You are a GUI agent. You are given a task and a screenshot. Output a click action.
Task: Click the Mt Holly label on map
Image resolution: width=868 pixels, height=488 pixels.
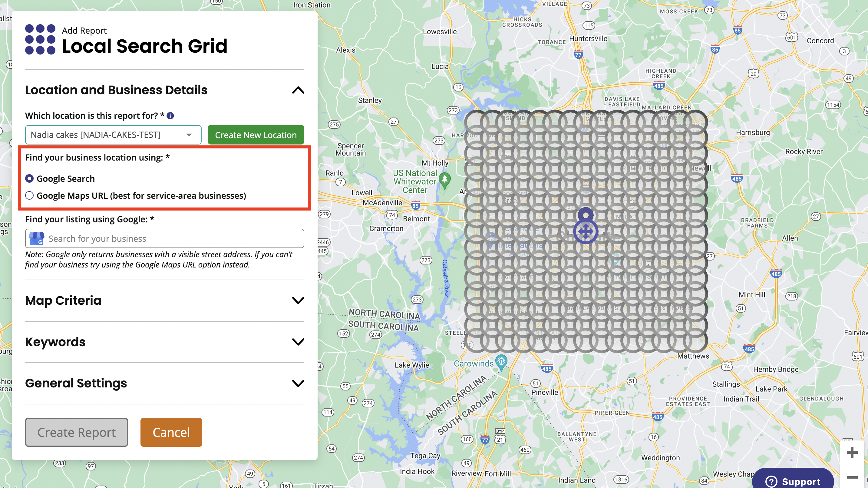435,163
